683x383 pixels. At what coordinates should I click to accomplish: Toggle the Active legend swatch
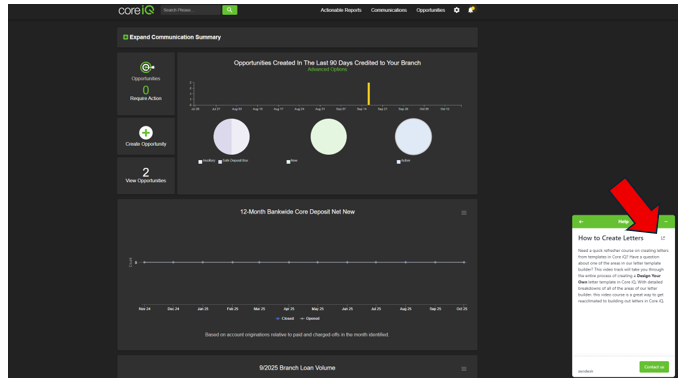[399, 162]
